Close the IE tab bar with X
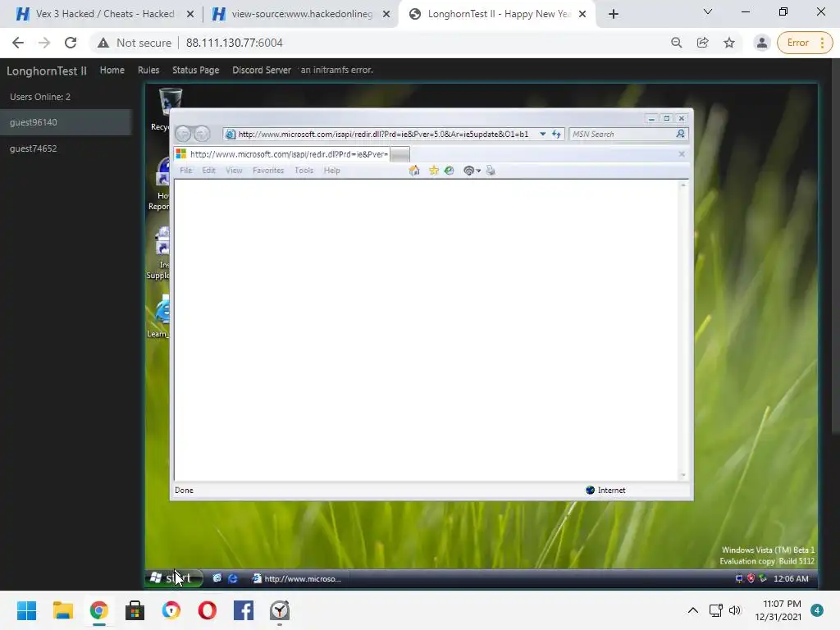Screen dimensions: 840x630 coord(682,154)
